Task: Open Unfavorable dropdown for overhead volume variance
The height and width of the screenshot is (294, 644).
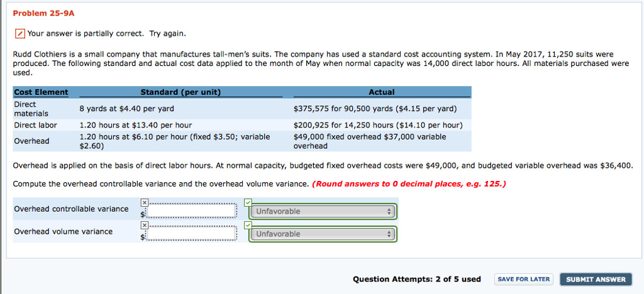Action: click(x=323, y=234)
